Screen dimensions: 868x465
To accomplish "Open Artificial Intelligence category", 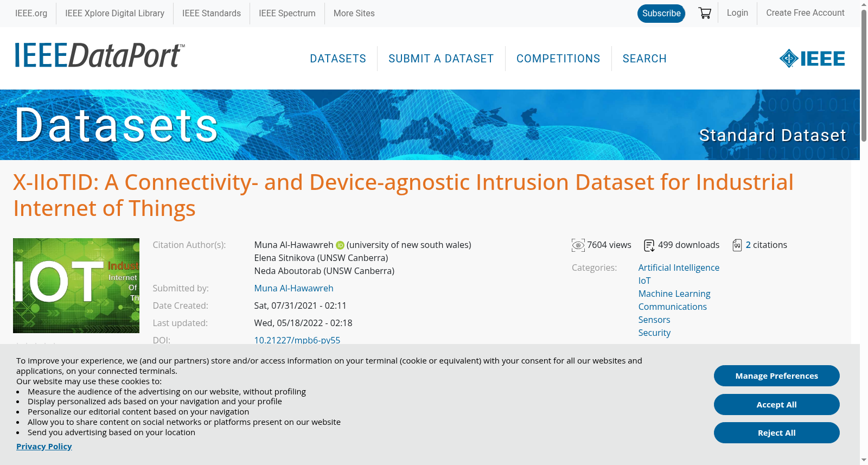I will 679,268.
